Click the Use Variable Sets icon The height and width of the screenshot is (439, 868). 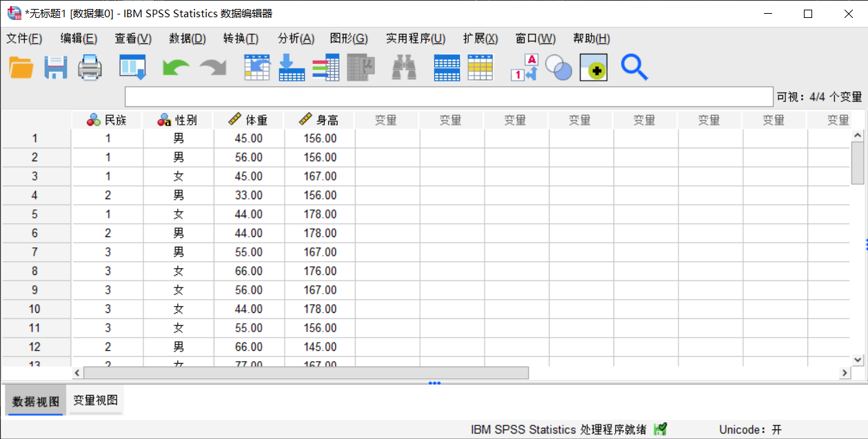coord(558,67)
